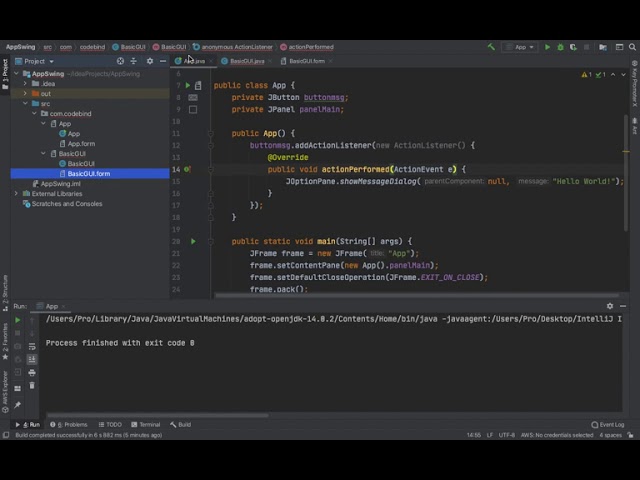
Task: Toggle soft-wrap in Run console
Action: [32, 347]
